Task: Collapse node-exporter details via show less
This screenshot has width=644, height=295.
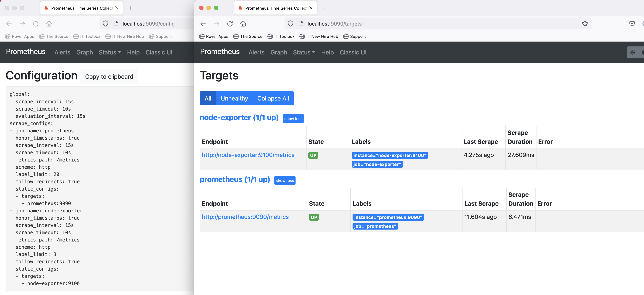Action: 293,118
